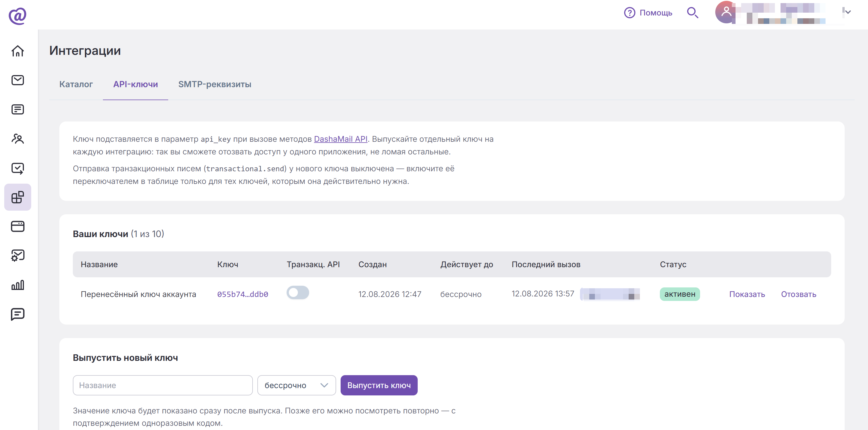Click the Статус column header

673,265
